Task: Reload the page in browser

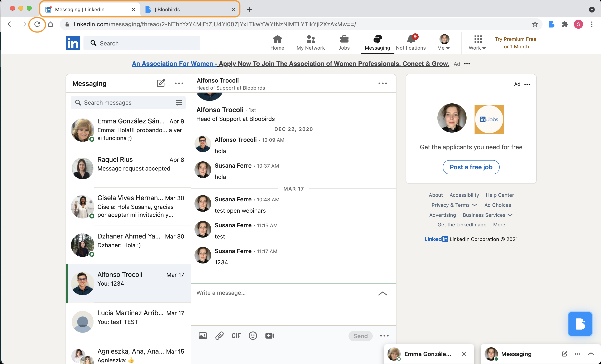Action: coord(37,24)
